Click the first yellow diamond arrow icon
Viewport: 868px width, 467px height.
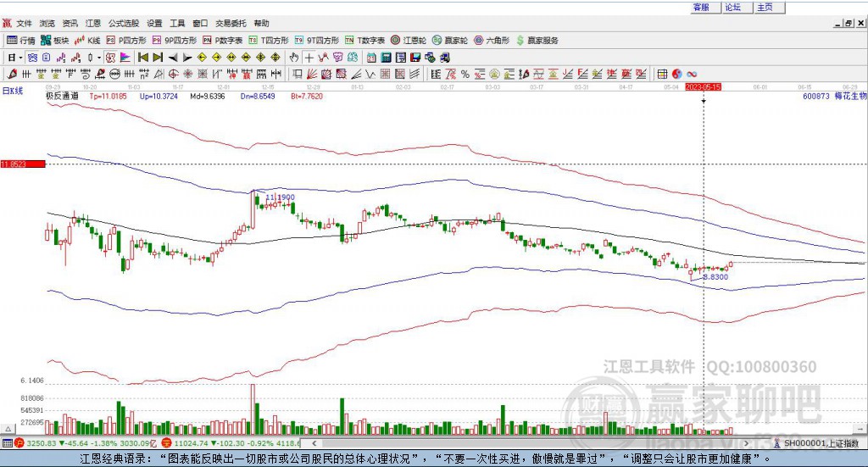point(202,58)
